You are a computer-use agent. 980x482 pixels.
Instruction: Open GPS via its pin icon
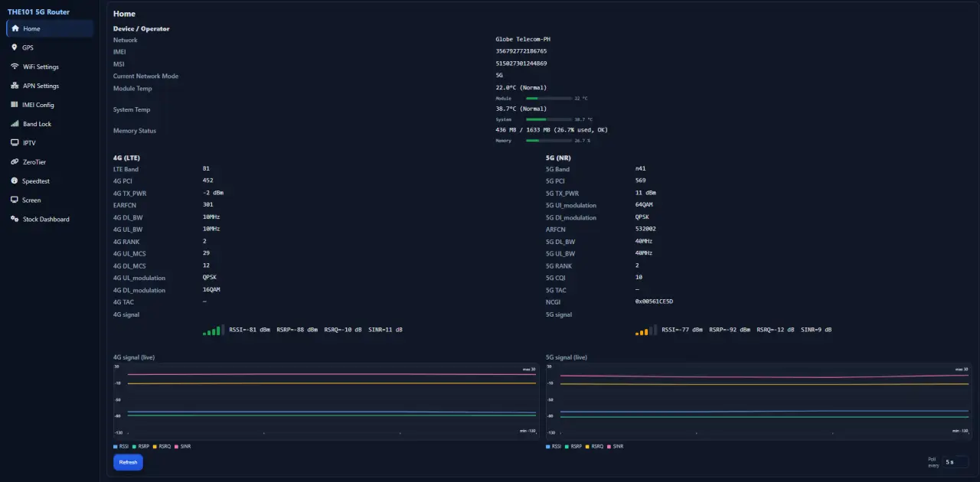pos(15,47)
